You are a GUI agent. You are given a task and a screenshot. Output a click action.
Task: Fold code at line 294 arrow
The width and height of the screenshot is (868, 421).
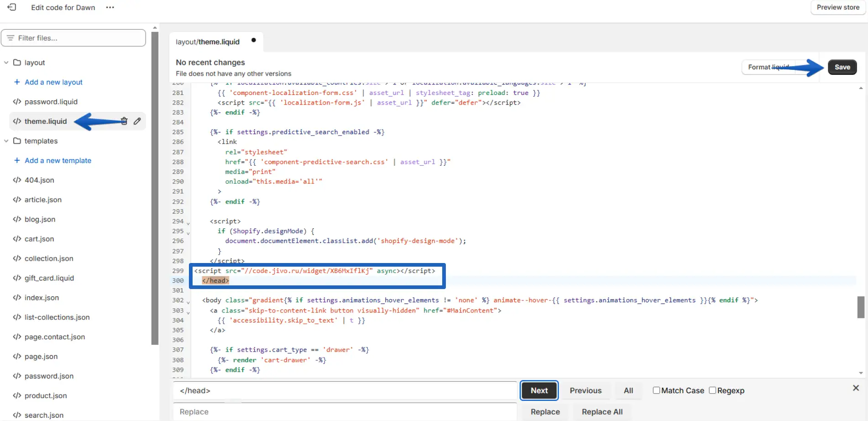click(x=188, y=223)
